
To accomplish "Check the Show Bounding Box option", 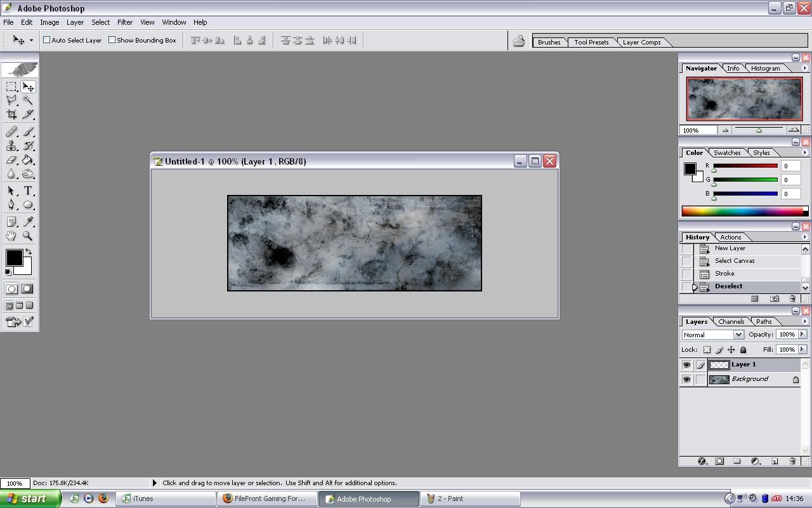I will [x=112, y=40].
